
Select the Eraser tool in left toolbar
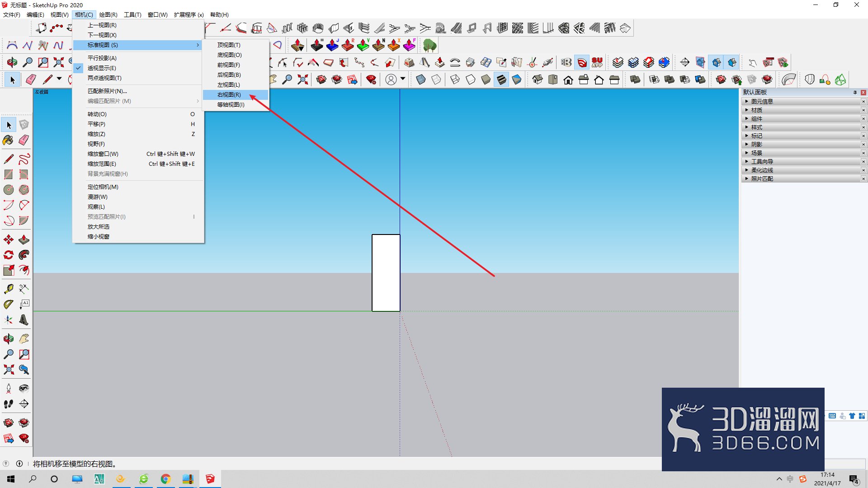pyautogui.click(x=24, y=140)
